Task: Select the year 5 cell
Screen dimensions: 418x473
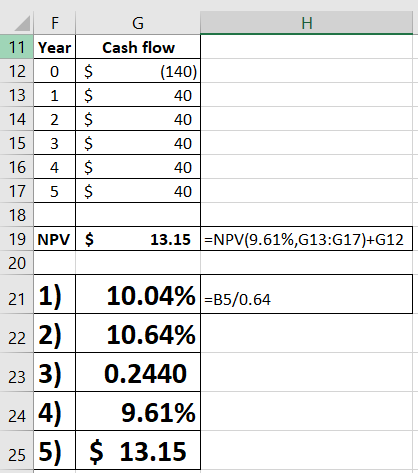Action: point(55,191)
